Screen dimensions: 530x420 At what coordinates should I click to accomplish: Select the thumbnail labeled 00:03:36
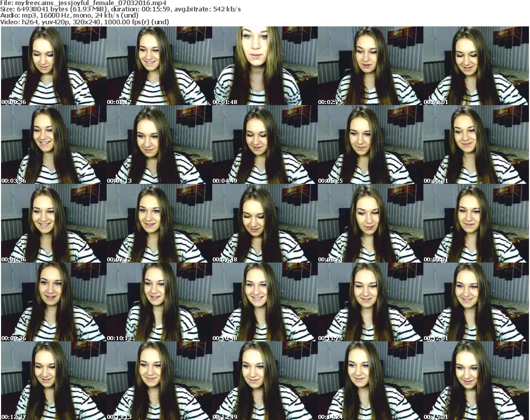click(53, 144)
